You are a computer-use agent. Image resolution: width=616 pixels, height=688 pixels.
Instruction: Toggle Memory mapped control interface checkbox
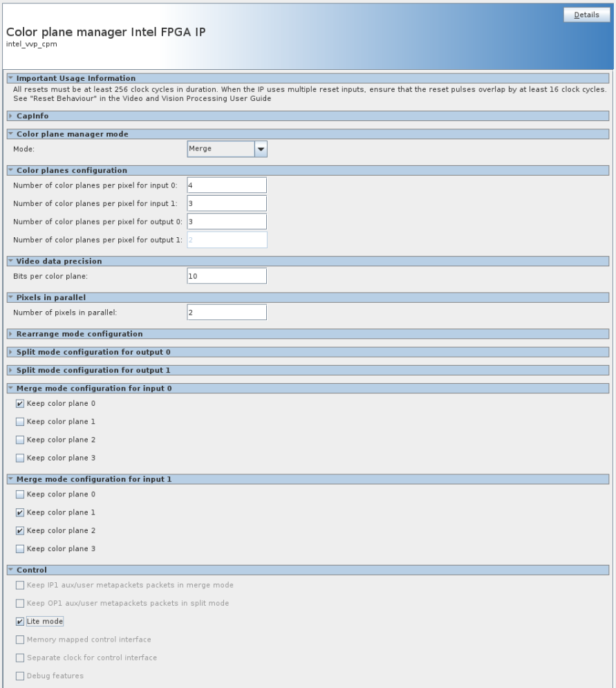pos(20,640)
